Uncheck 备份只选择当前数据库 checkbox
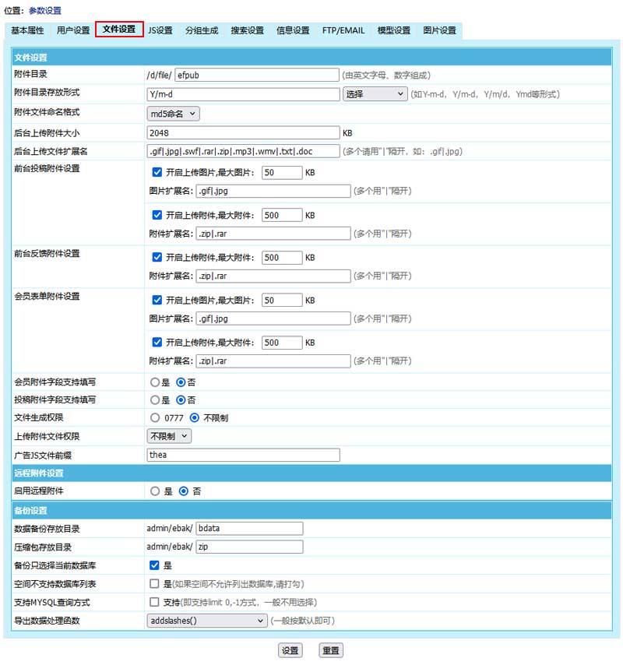 [x=154, y=565]
